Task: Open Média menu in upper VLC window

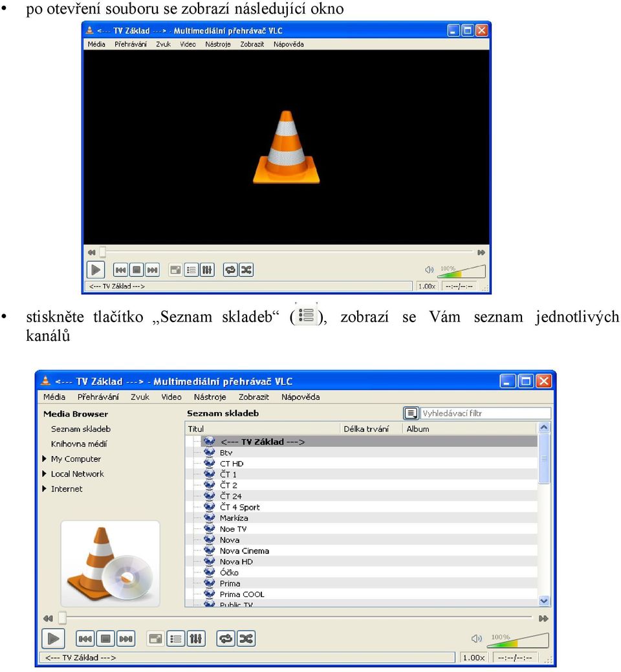Action: point(96,44)
